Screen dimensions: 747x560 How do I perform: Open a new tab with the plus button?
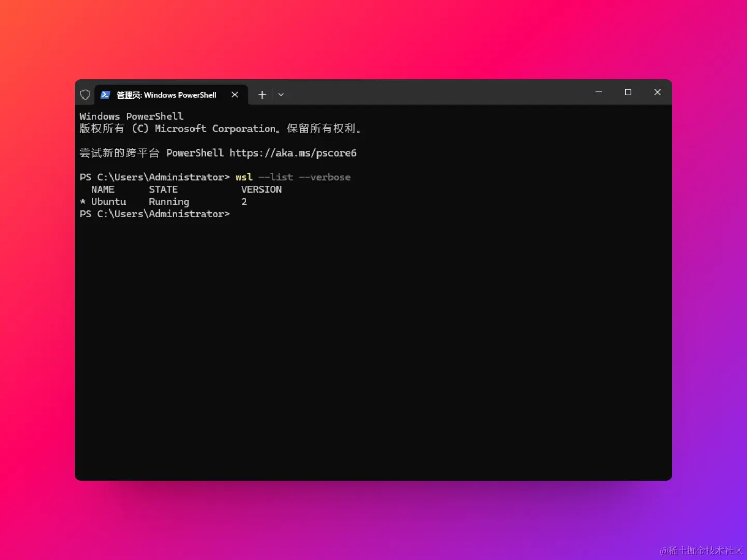(x=262, y=95)
